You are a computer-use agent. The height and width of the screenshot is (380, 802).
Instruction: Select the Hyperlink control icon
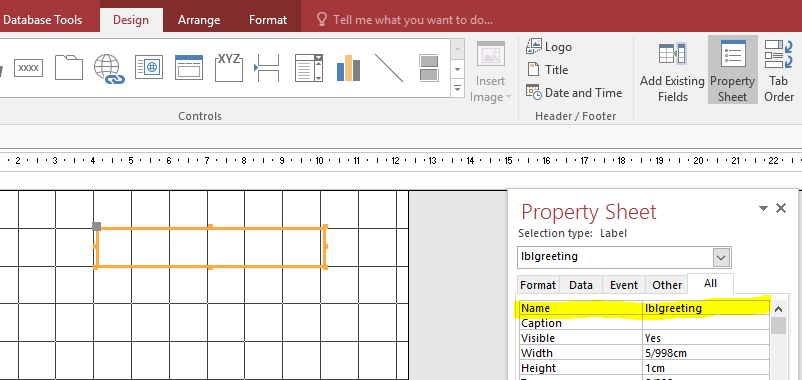tap(109, 69)
